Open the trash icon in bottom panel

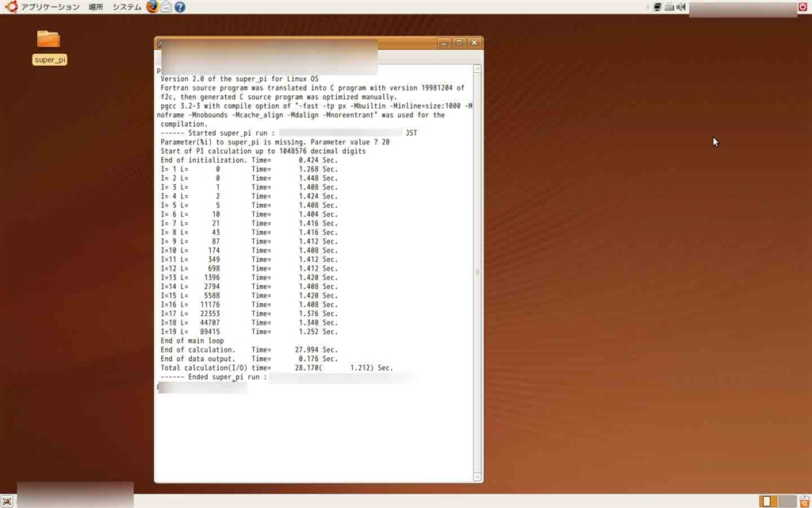tap(803, 502)
